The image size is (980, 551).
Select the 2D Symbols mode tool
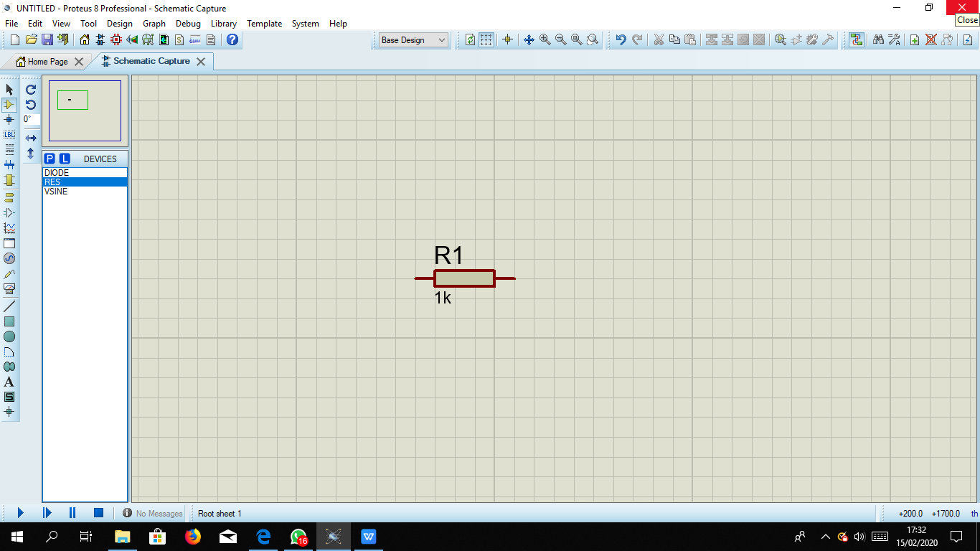[9, 397]
